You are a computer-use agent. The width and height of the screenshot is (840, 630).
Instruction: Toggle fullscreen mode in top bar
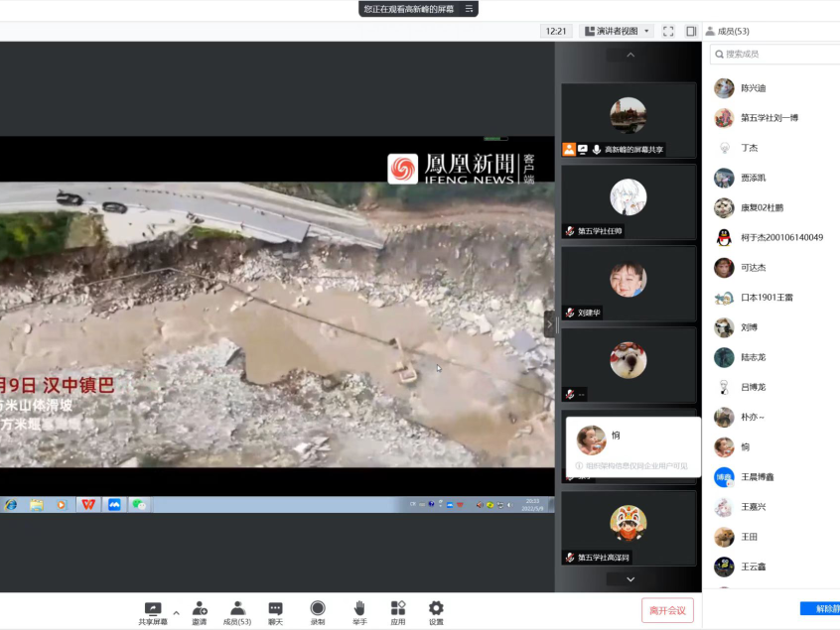pyautogui.click(x=668, y=31)
